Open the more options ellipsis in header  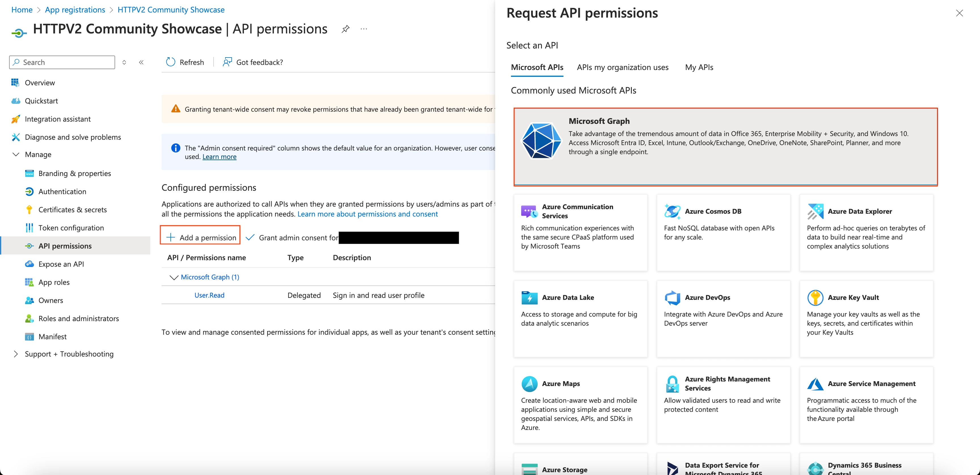(364, 29)
